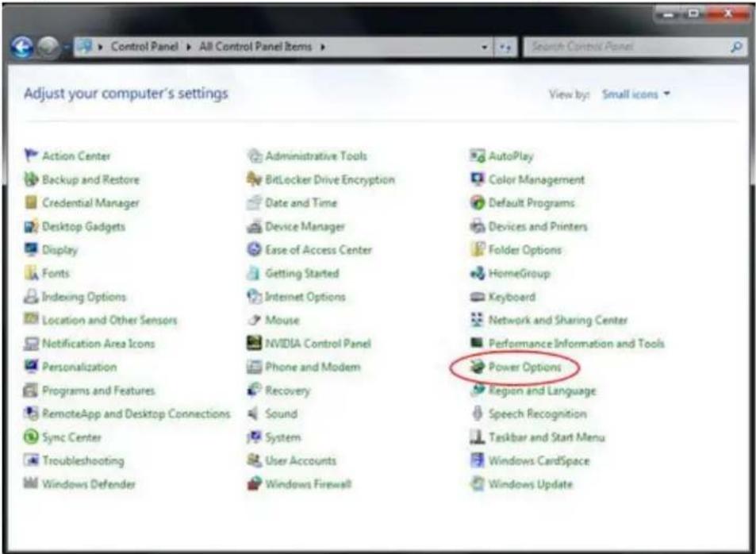
Task: Click the Windows Update icon
Action: click(478, 483)
